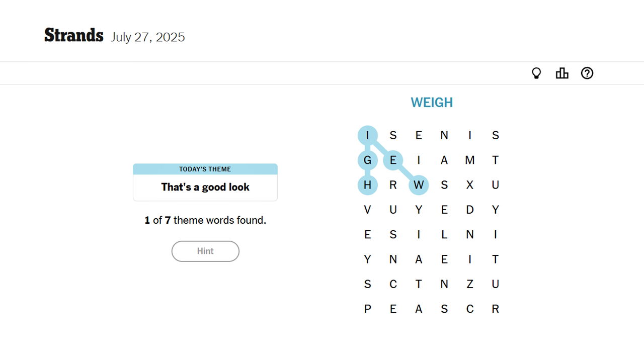
Task: Select the letter L in the grid
Action: (444, 235)
